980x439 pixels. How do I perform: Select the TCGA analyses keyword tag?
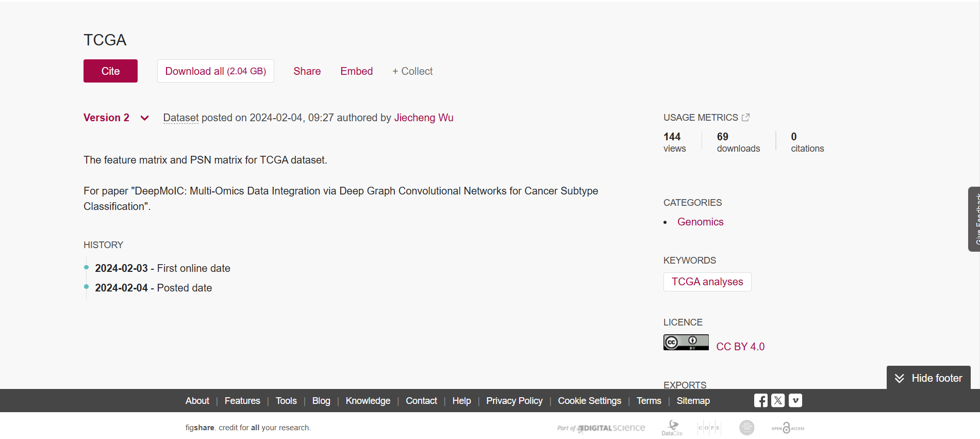[707, 282]
